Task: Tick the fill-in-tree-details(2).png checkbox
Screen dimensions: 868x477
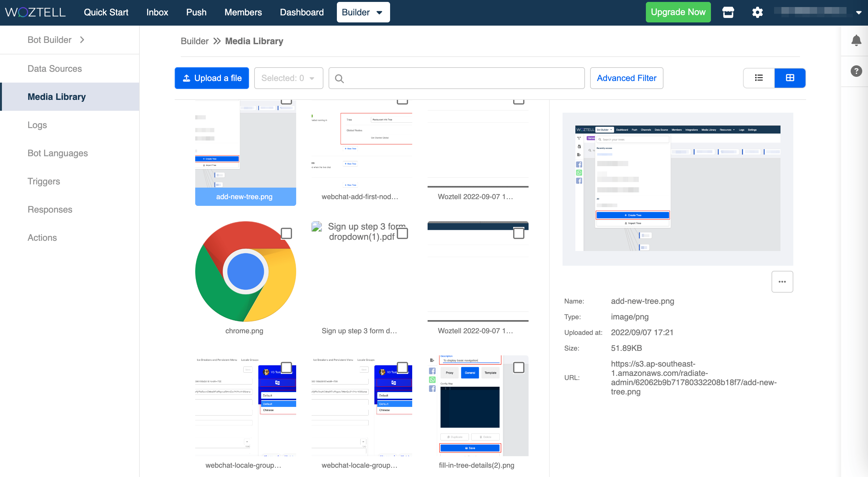Action: (x=518, y=368)
